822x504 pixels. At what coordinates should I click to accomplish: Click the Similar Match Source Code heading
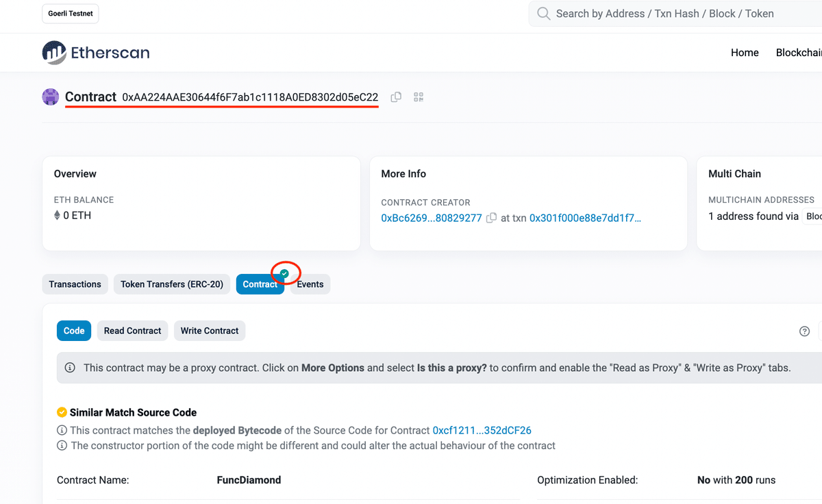coord(133,412)
